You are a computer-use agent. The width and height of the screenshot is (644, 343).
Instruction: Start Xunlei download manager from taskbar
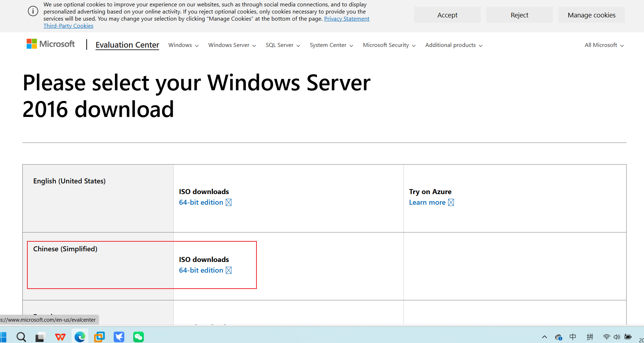tap(119, 336)
